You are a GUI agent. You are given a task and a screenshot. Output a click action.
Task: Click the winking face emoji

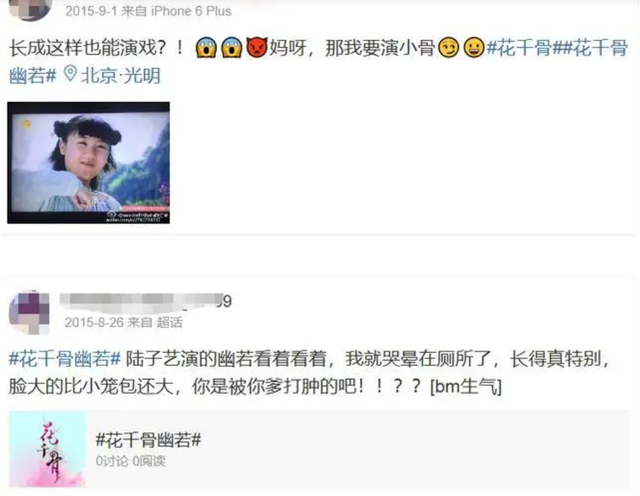tap(449, 48)
